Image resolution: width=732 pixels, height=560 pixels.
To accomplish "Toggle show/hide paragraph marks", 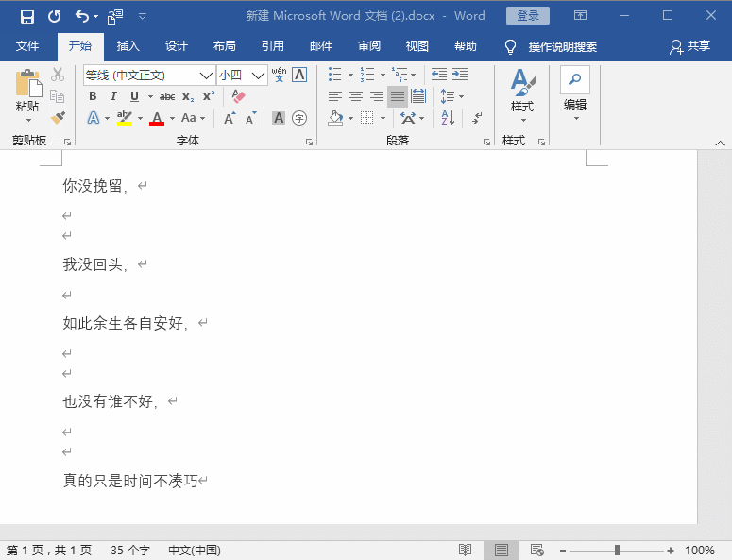I will pos(477,118).
